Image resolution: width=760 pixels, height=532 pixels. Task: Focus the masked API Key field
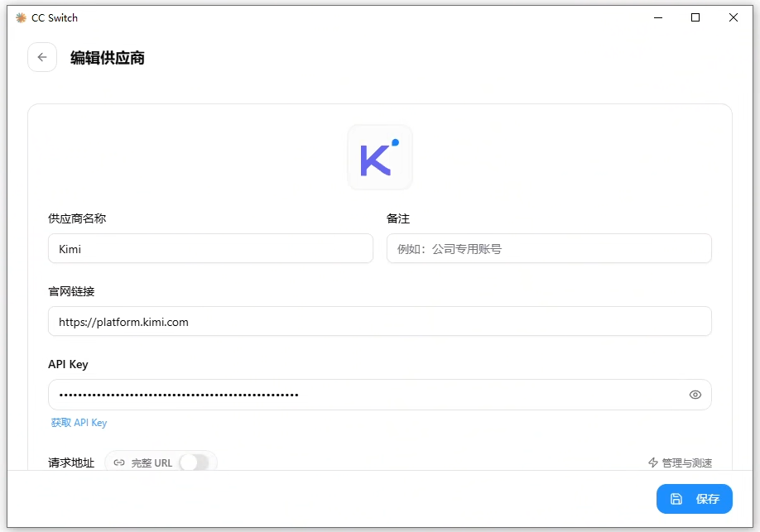[x=379, y=395]
